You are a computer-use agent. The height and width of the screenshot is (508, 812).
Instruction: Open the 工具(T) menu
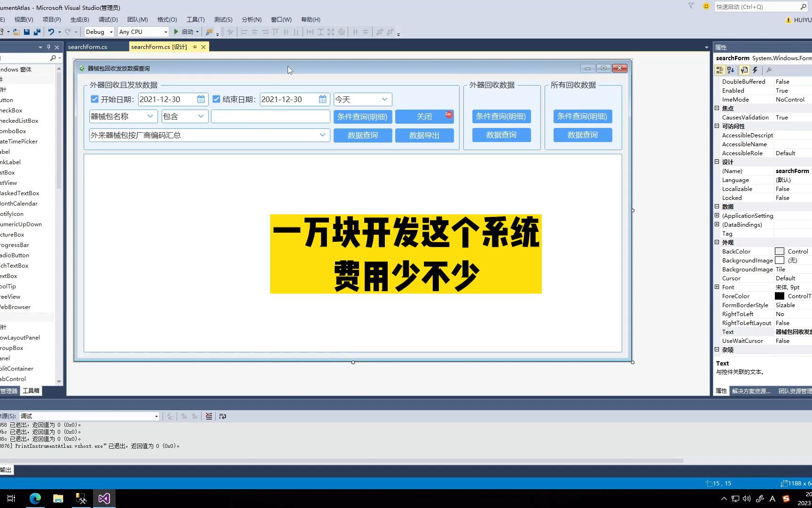[x=195, y=20]
